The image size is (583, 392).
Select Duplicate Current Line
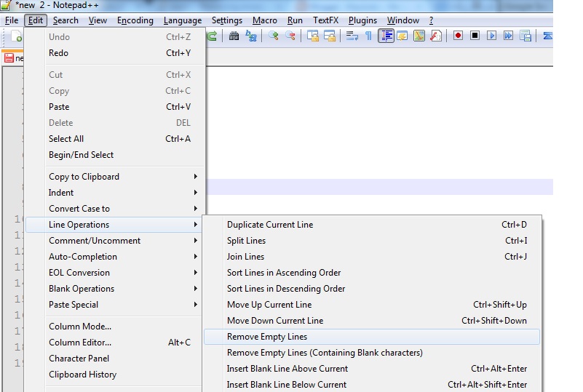click(x=372, y=225)
